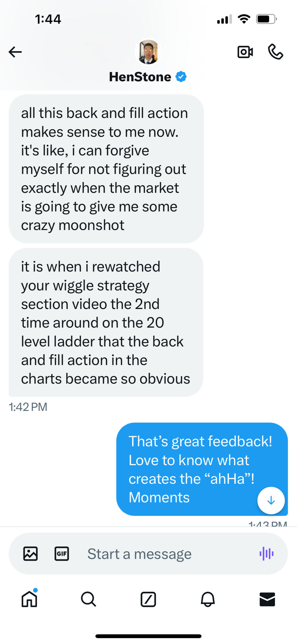Tap the "back and fill action" message bubble
The image size is (297, 644).
pos(106,169)
